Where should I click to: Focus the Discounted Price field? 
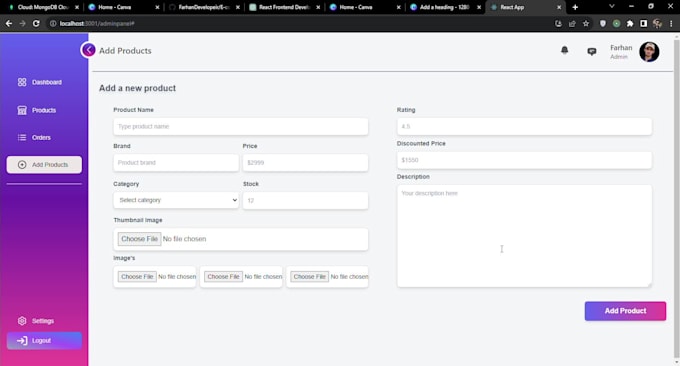(524, 160)
